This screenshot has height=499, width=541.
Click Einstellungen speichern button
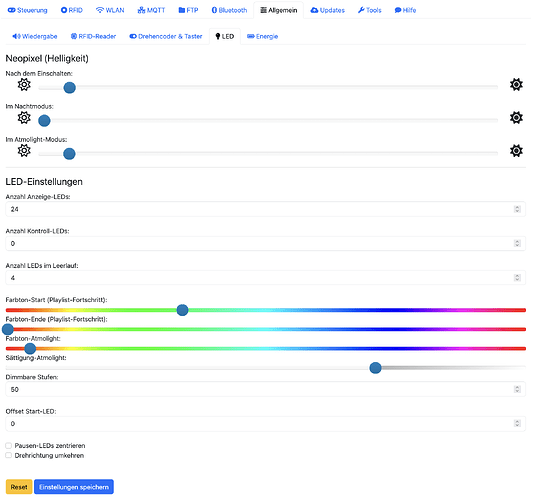coord(74,487)
